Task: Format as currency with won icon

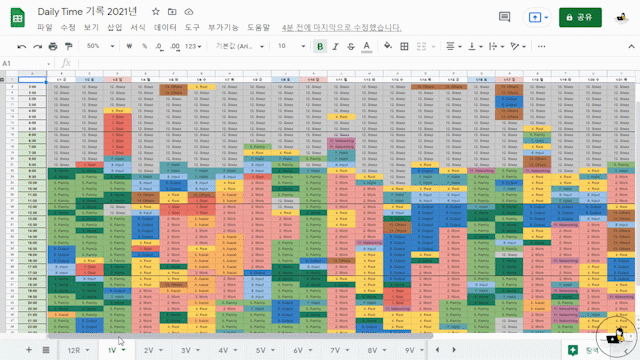Action: (x=129, y=46)
